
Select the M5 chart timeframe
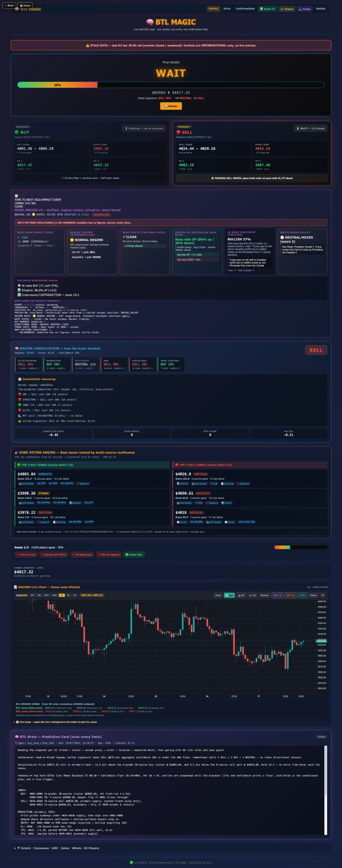coord(39,595)
